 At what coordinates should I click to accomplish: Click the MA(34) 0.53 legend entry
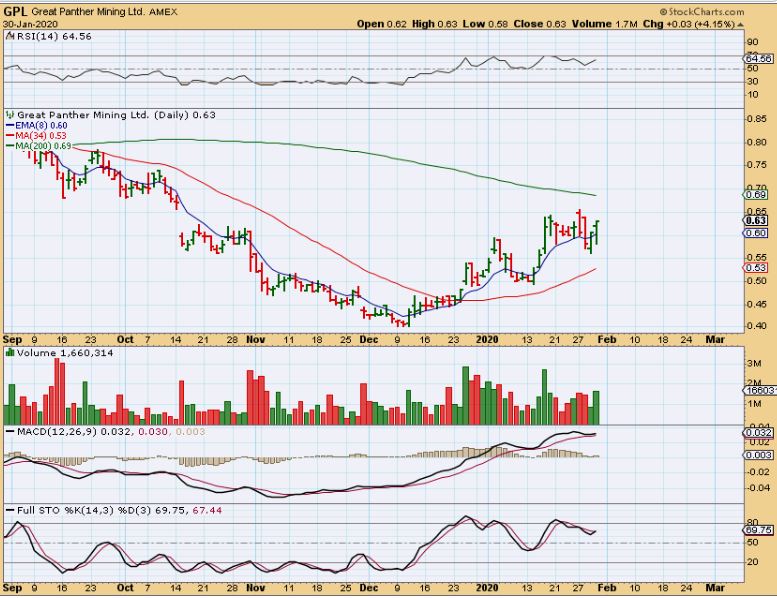(41, 136)
